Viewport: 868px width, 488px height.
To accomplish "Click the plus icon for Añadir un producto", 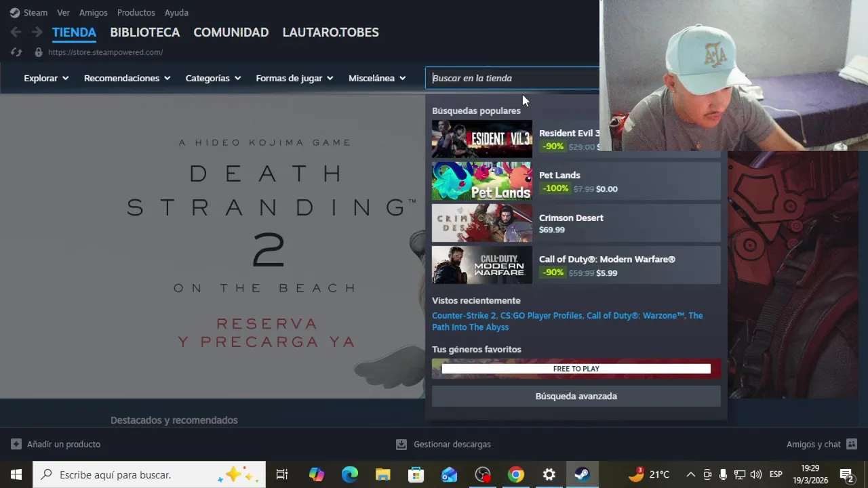I will pos(16,444).
